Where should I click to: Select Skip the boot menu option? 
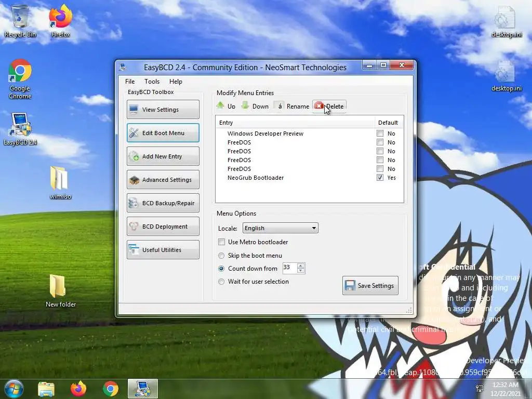click(221, 256)
